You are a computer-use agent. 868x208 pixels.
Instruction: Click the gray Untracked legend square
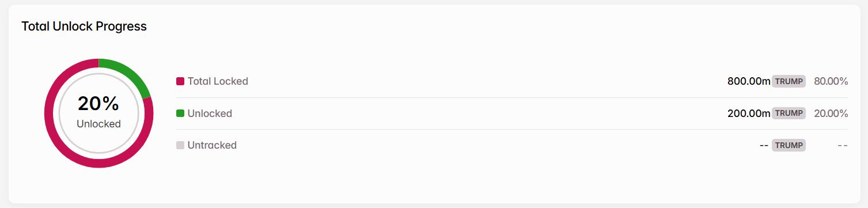180,145
